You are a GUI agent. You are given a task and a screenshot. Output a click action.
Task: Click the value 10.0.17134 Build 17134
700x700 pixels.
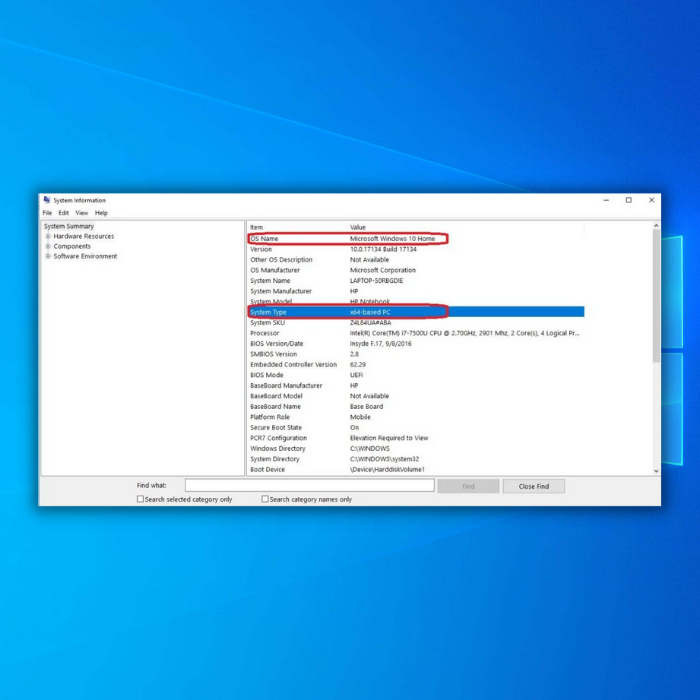point(383,249)
